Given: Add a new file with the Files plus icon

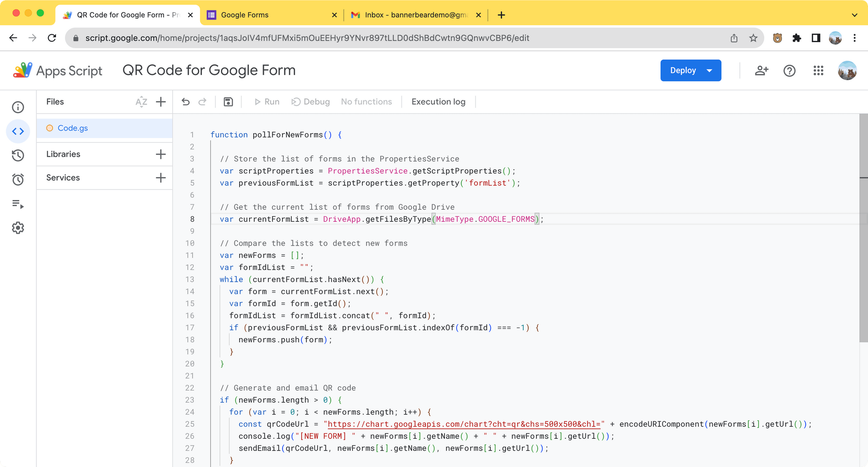Looking at the screenshot, I should click(x=161, y=102).
